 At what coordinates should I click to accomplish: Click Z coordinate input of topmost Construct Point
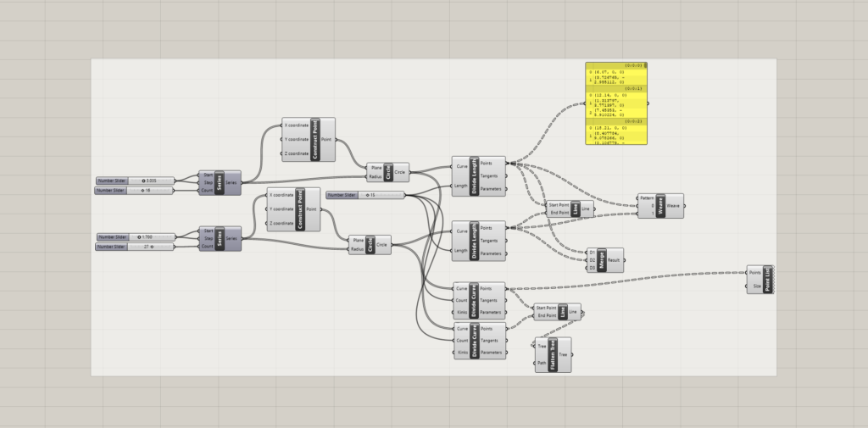point(297,154)
